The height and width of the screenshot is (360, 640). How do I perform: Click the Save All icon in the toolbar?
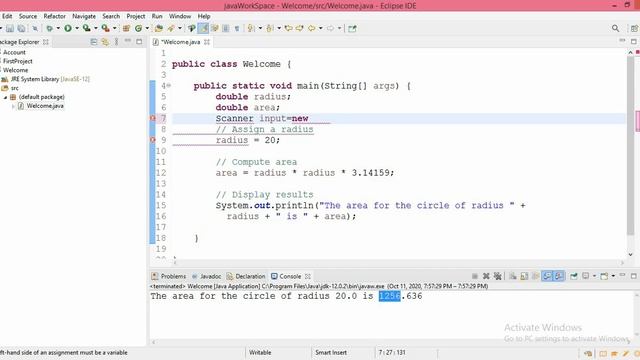(x=21, y=28)
